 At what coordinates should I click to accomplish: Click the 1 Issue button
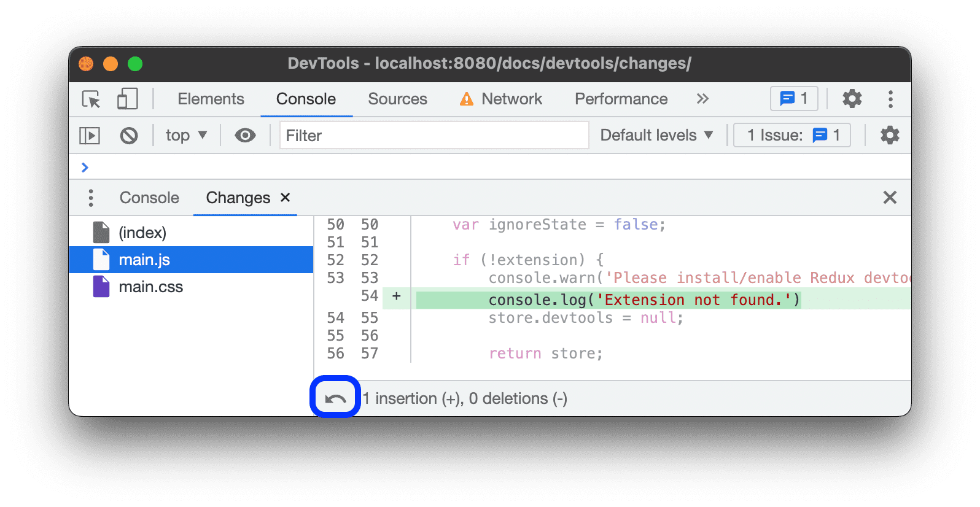[792, 136]
